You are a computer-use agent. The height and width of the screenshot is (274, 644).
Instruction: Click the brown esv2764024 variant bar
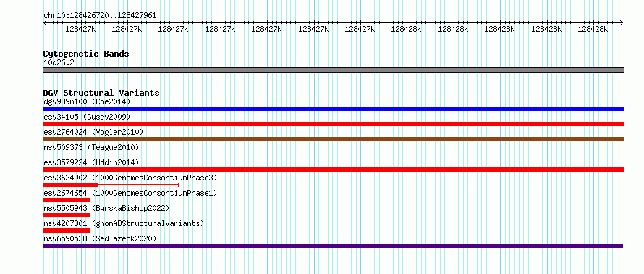(x=333, y=139)
